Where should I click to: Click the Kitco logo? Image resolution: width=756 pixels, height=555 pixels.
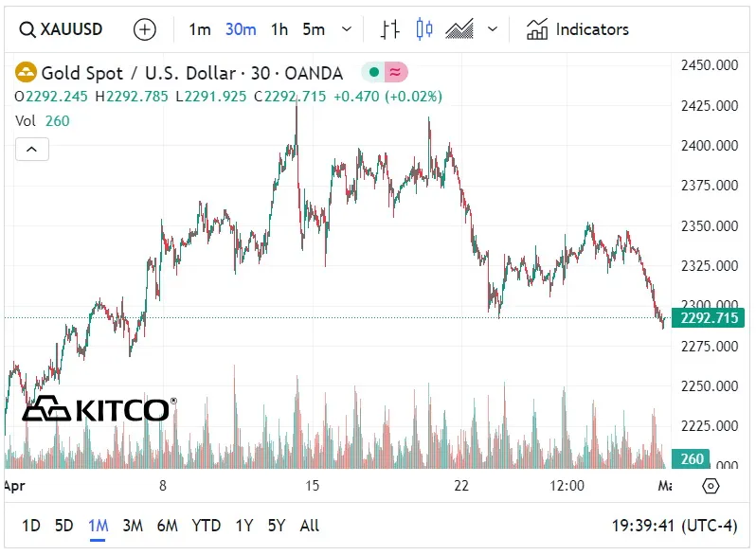point(96,409)
